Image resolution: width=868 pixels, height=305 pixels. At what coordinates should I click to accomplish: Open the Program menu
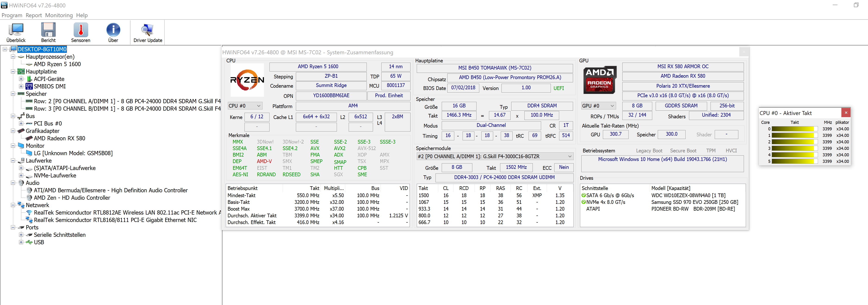click(12, 15)
